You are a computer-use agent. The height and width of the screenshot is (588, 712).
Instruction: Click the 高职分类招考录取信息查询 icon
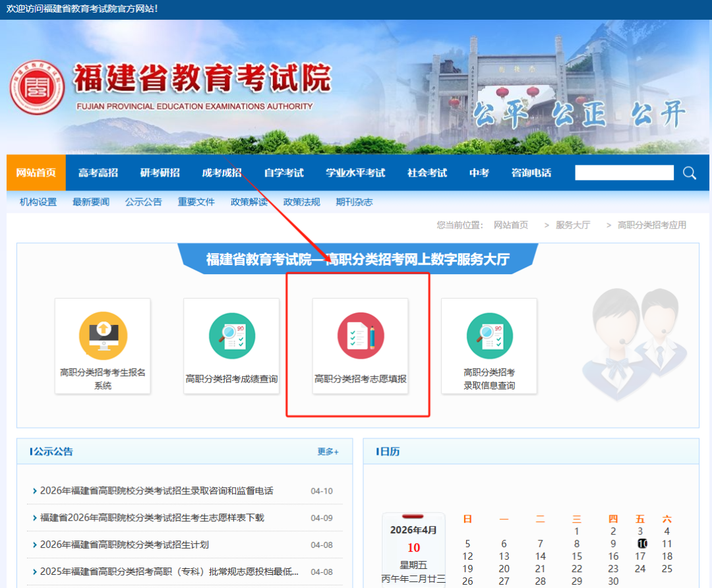[x=489, y=336]
